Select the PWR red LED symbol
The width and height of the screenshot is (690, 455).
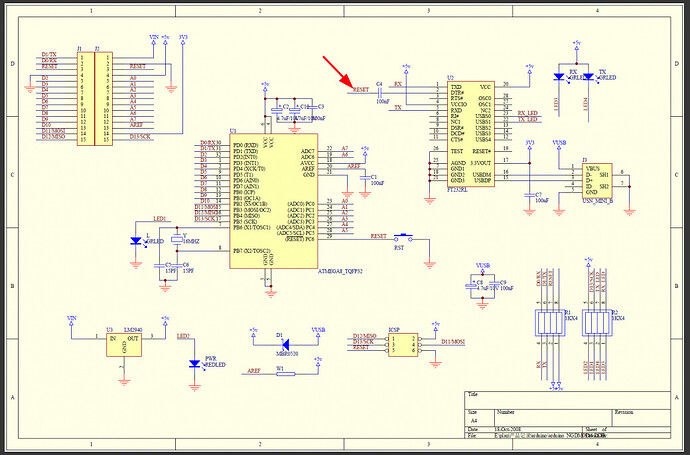point(193,363)
